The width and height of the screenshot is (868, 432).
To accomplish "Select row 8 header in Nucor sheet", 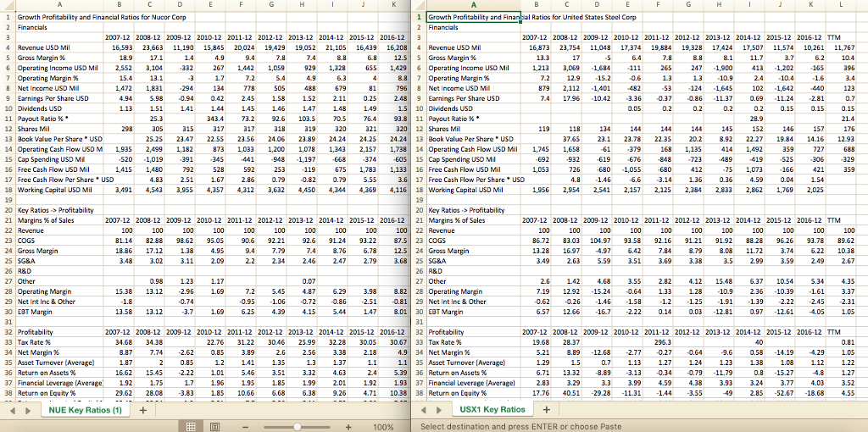I will click(x=8, y=87).
